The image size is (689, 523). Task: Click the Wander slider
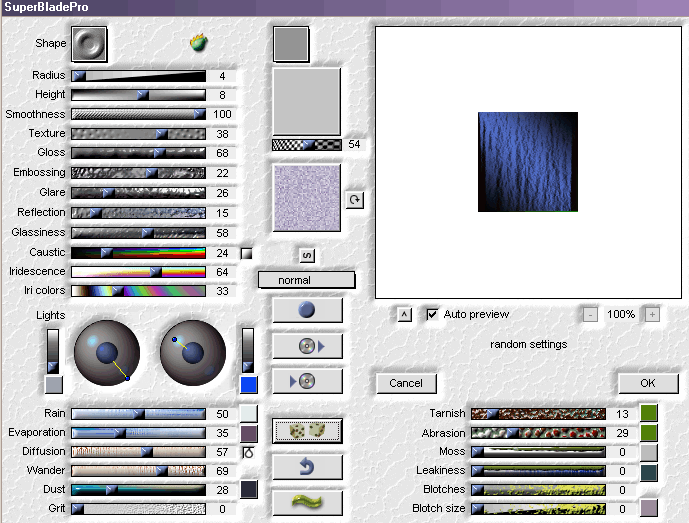[138, 471]
